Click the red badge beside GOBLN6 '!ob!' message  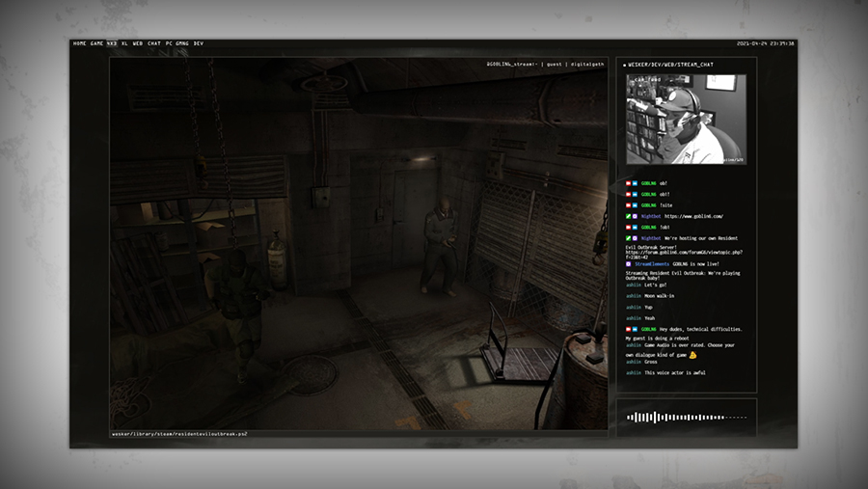pos(628,228)
